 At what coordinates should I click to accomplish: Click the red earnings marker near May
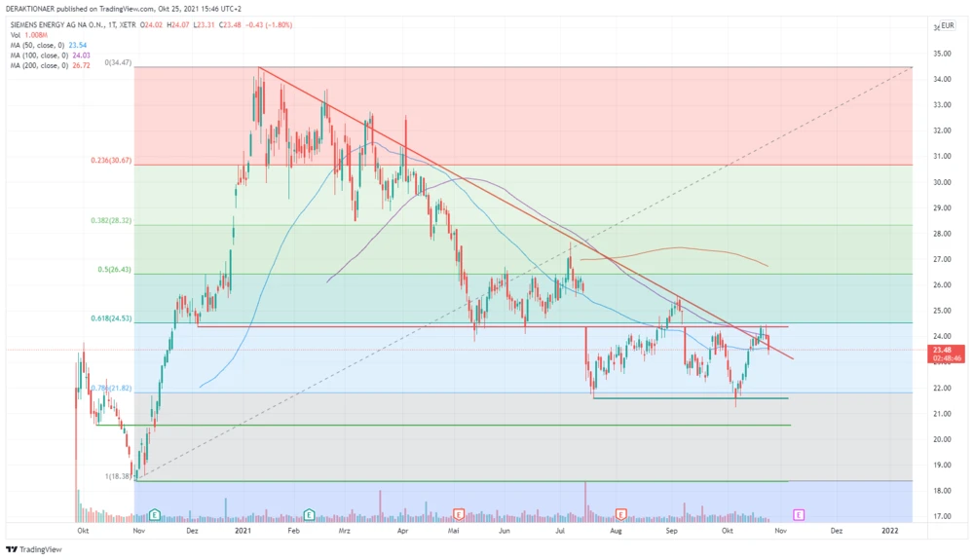click(459, 513)
